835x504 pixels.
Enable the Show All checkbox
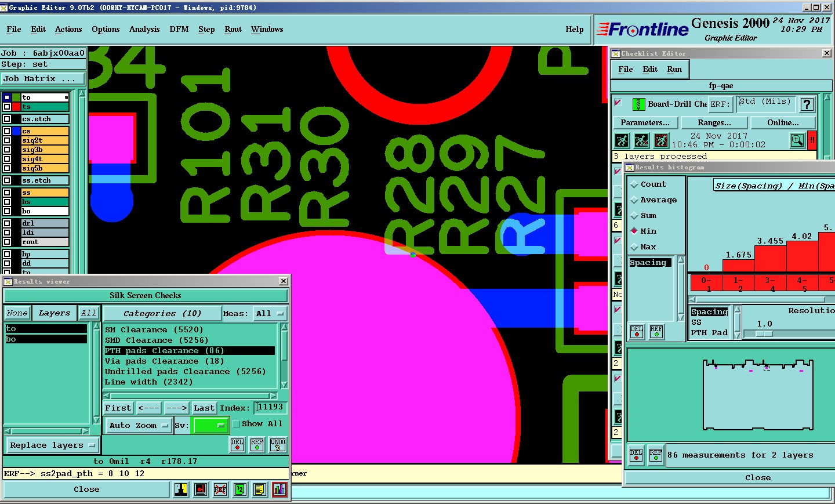237,424
